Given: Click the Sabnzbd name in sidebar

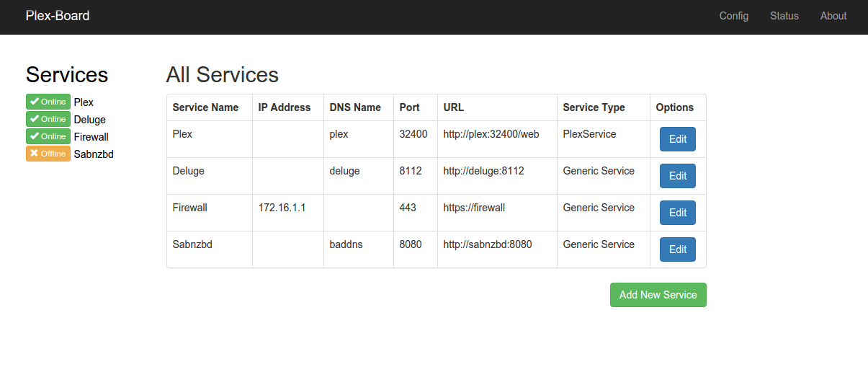Looking at the screenshot, I should click(94, 154).
